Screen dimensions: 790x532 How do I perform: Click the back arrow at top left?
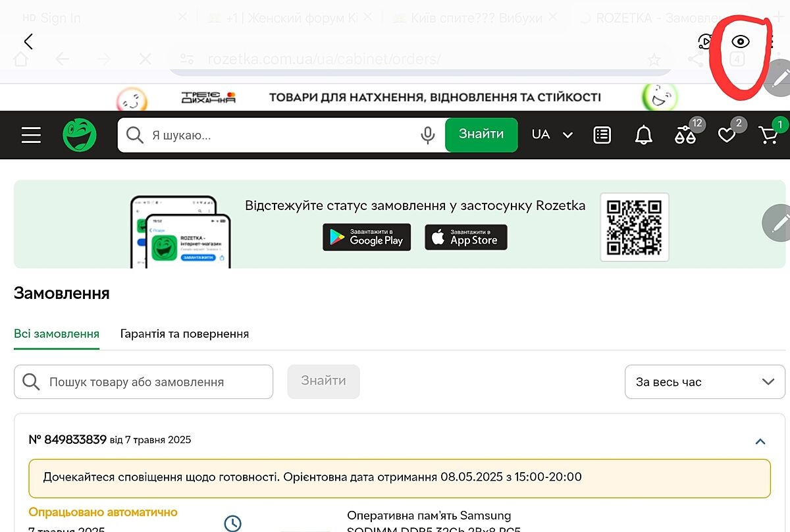coord(28,42)
